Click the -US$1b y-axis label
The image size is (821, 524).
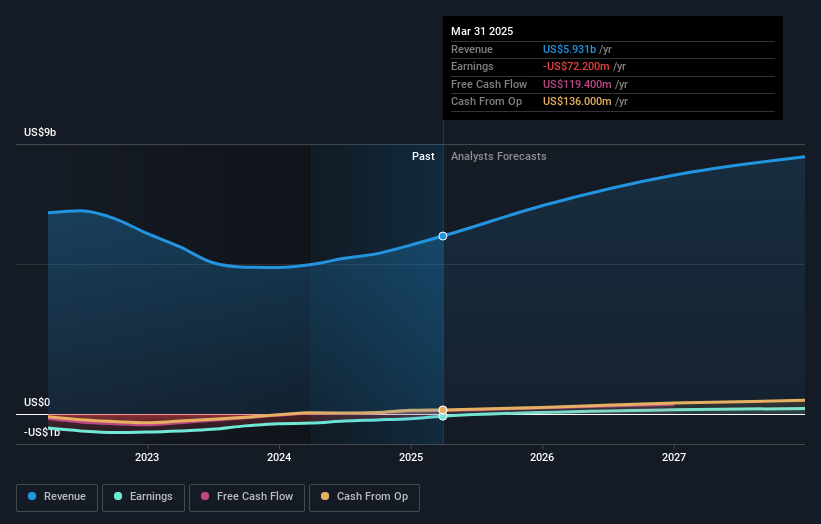pyautogui.click(x=42, y=432)
